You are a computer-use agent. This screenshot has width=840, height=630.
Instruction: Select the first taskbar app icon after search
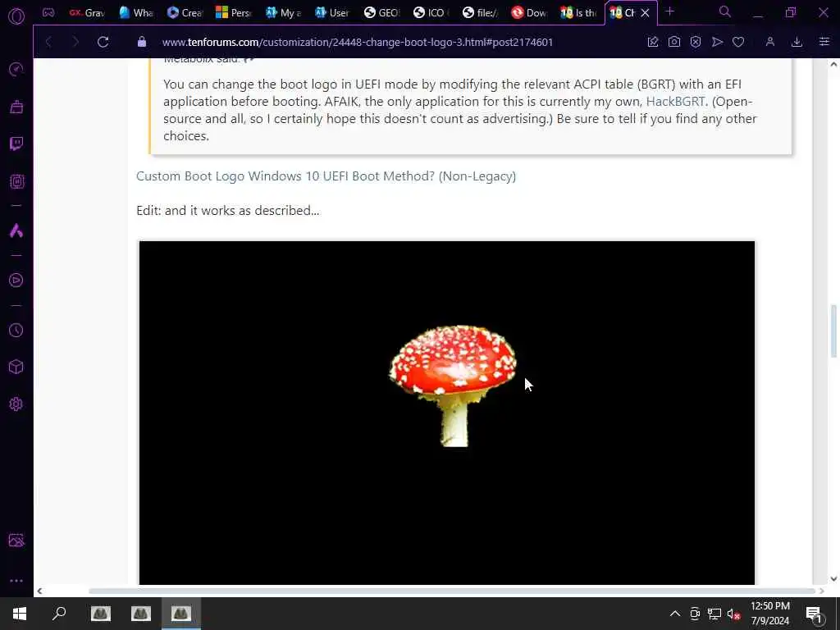(101, 614)
